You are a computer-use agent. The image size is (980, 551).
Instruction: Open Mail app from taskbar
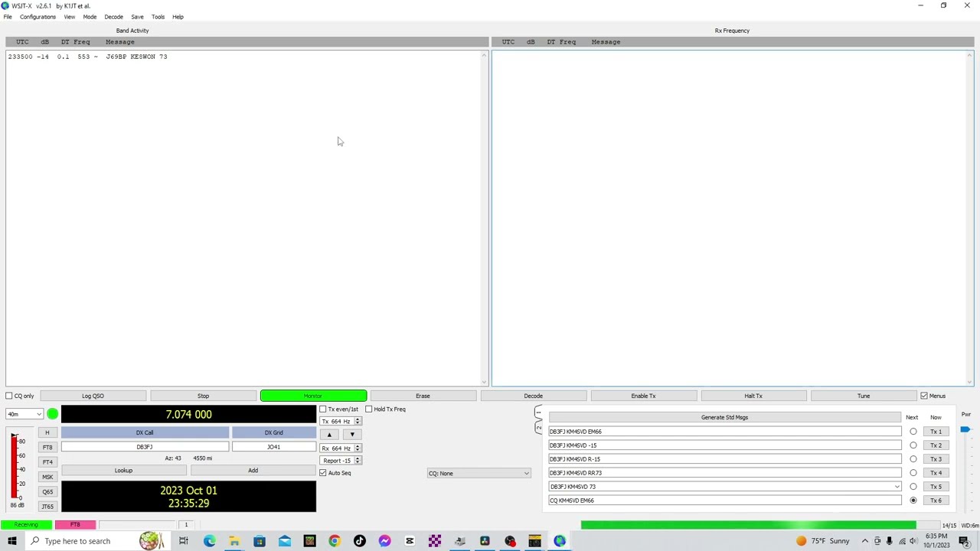(x=285, y=541)
